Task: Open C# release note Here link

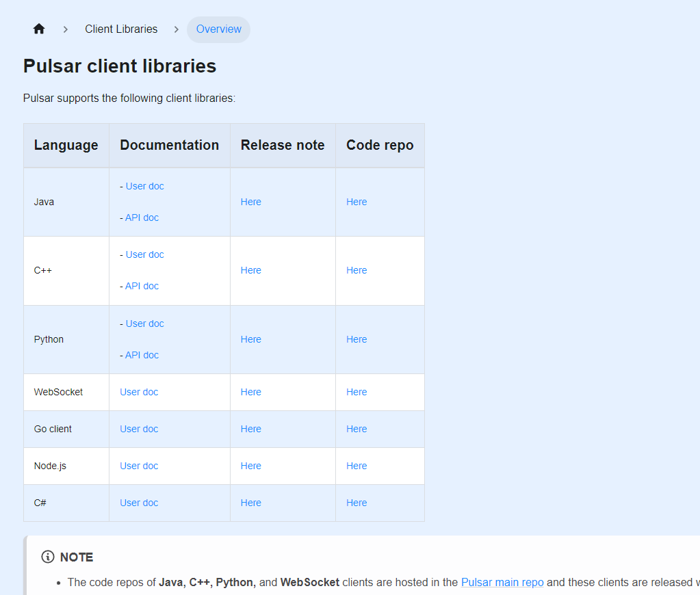Action: tap(251, 503)
